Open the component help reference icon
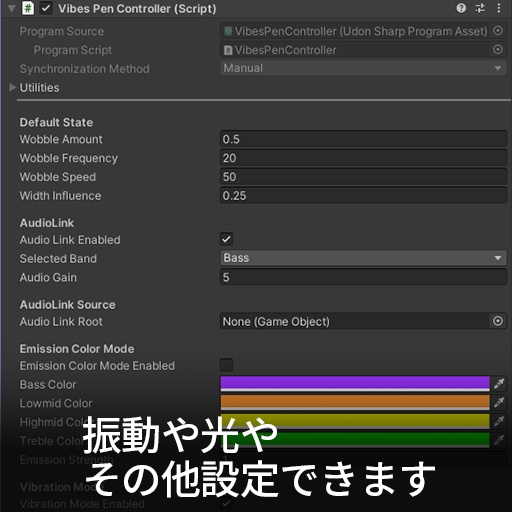The width and height of the screenshot is (512, 512). click(x=461, y=8)
